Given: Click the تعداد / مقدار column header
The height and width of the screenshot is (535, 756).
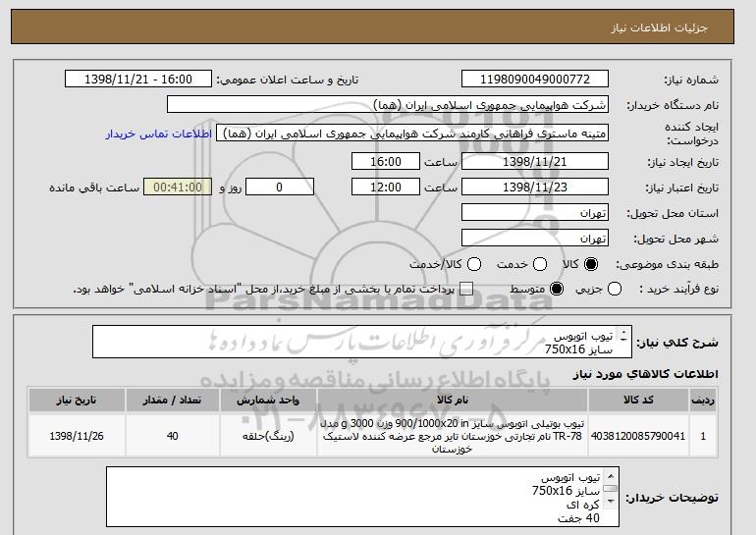Looking at the screenshot, I should [x=173, y=401].
